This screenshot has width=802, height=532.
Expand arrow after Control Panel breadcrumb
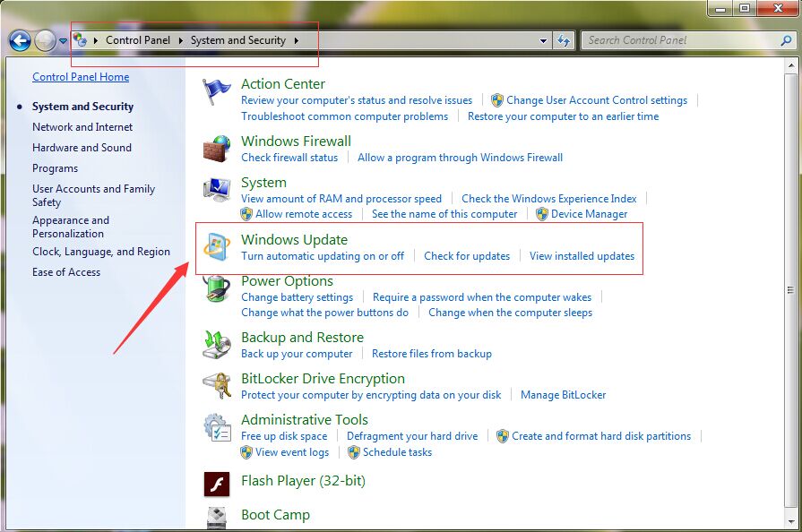[x=180, y=40]
